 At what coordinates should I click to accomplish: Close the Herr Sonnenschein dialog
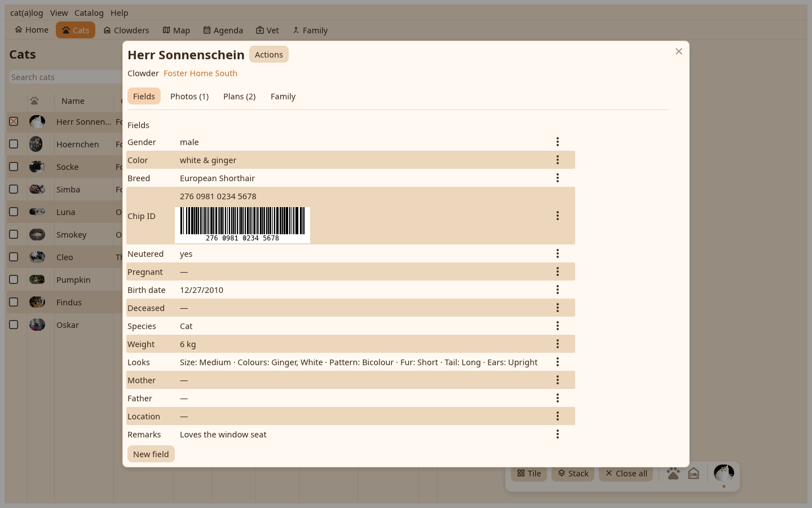tap(679, 51)
